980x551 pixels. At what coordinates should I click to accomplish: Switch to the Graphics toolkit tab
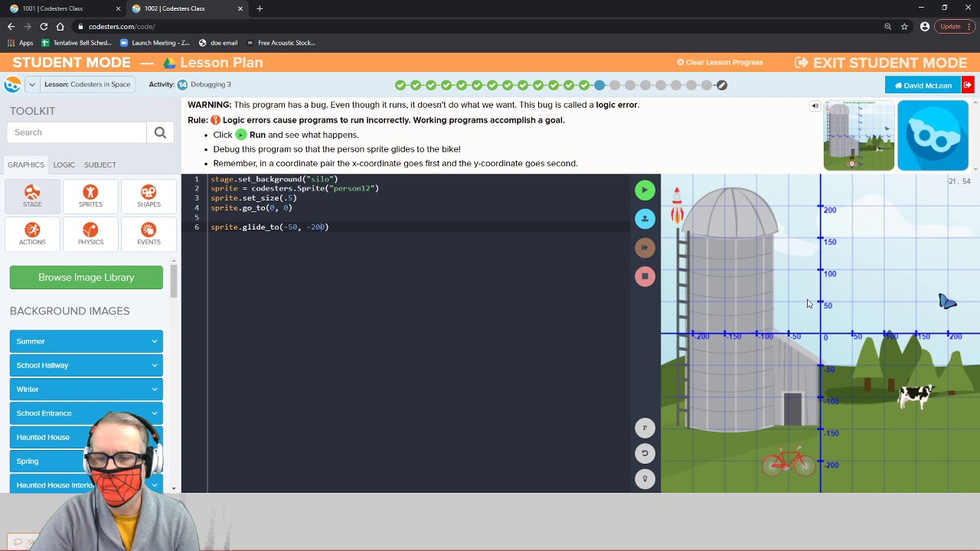pos(26,165)
